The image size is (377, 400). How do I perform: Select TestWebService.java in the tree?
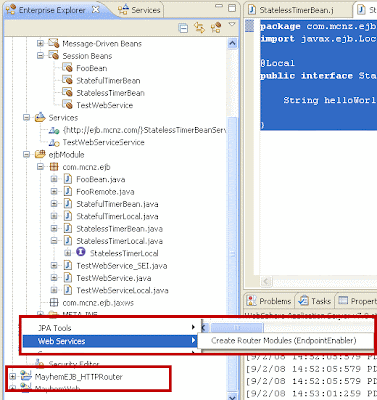click(x=114, y=278)
